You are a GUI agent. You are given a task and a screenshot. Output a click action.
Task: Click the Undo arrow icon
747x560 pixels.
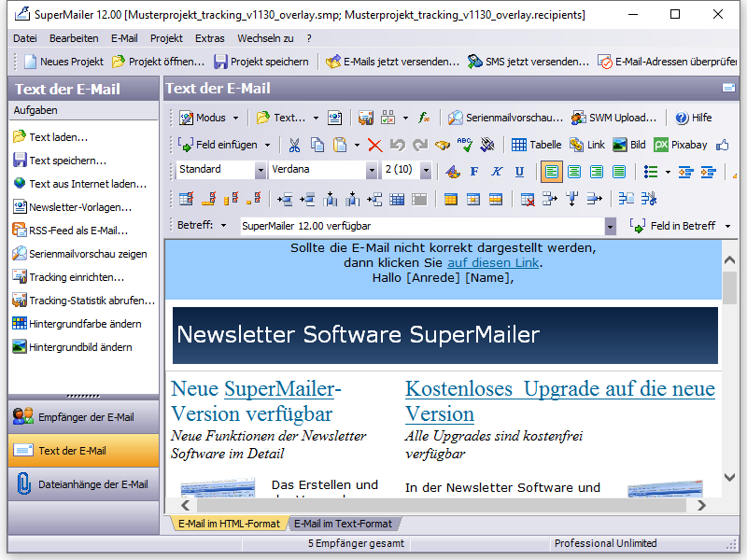(398, 145)
